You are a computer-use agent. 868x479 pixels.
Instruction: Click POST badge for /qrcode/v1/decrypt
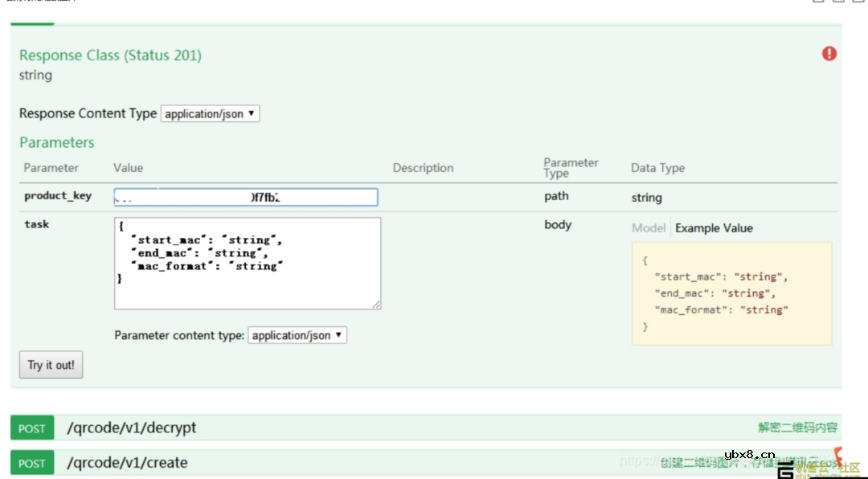[32, 428]
